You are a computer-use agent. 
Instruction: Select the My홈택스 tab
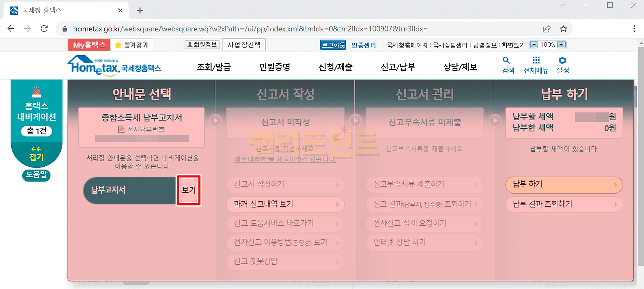(x=89, y=45)
